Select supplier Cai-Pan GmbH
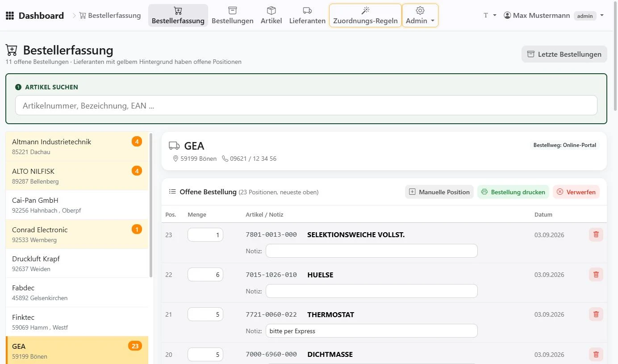Screen dimensions: 618x364 pos(77,205)
